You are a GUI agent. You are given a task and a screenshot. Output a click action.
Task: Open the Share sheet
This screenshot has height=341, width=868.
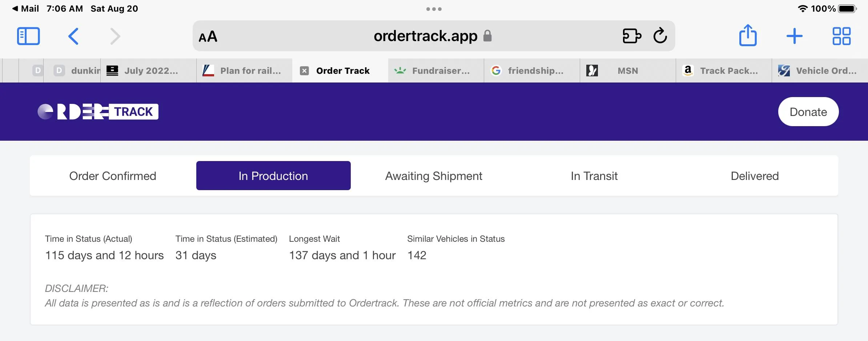tap(748, 36)
